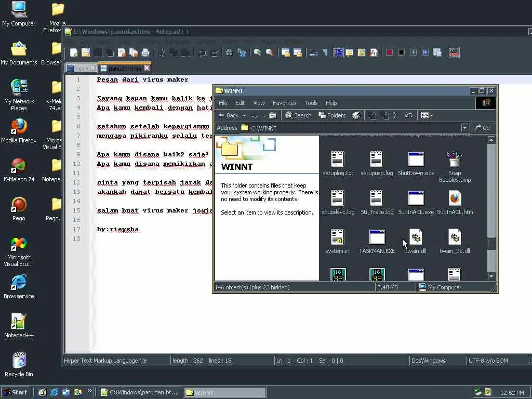Close the hosts tab with its X
This screenshot has width=532, height=399.
(x=92, y=69)
